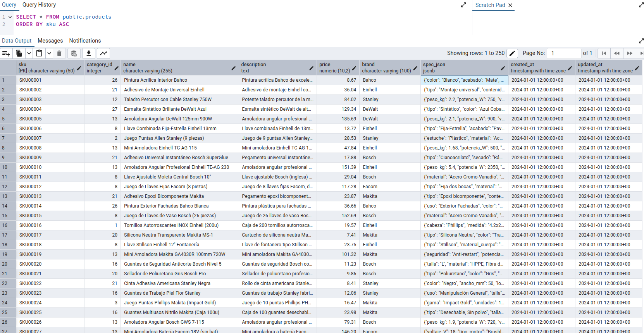Open the Notifications tab

[85, 41]
